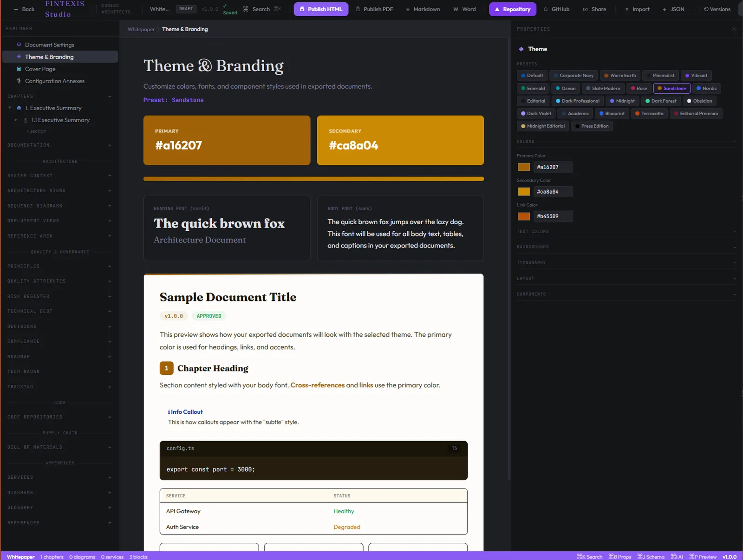Export via Publish PDF

click(x=374, y=9)
